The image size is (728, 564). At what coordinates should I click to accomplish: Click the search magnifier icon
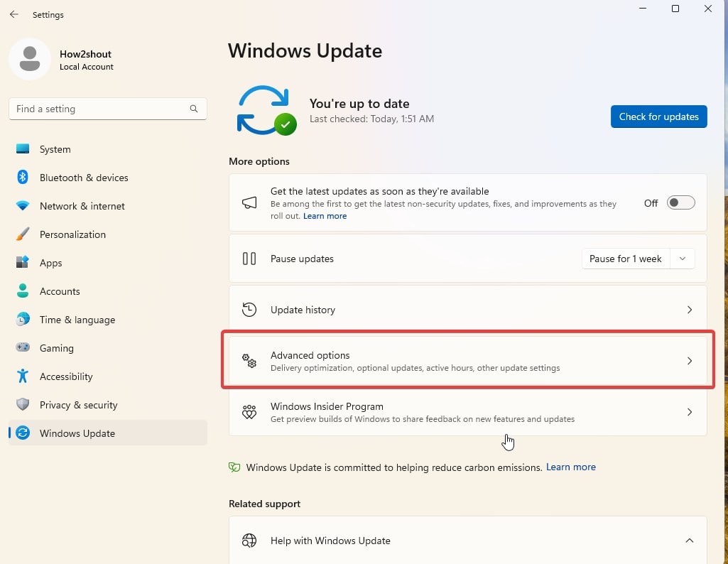pyautogui.click(x=194, y=109)
